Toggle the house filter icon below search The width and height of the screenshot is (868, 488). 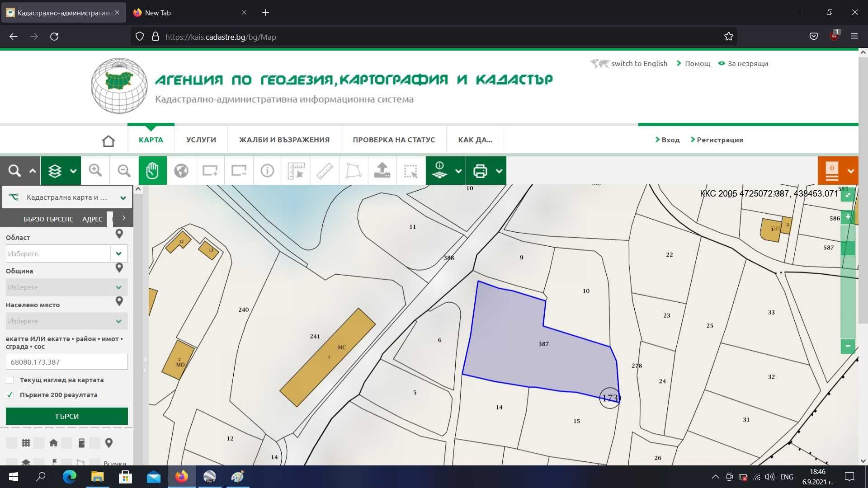pos(53,443)
